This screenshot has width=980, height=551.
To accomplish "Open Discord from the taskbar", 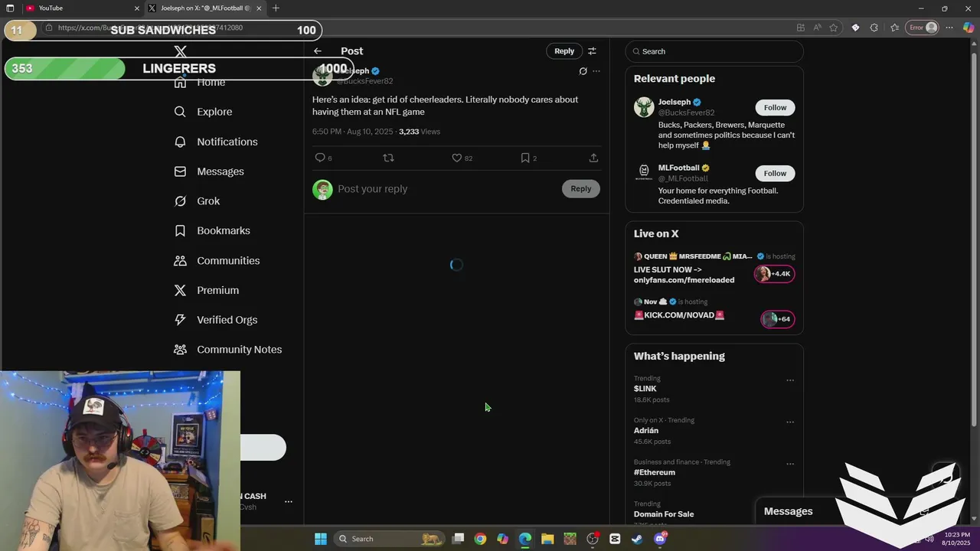I will [660, 539].
